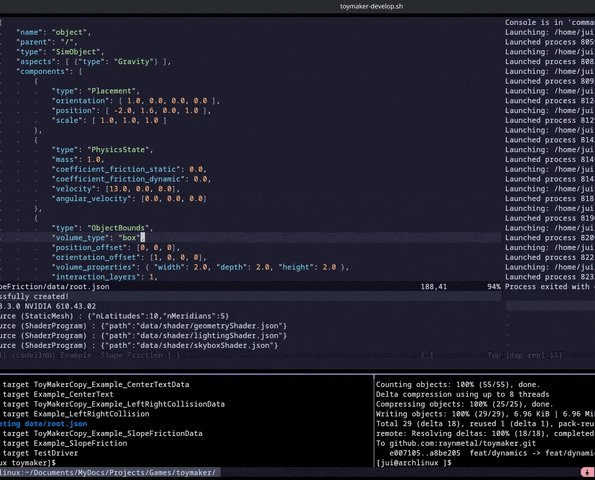Click the "Compressing objects: 100% (25/25)" line
This screenshot has height=480, width=595.
[x=464, y=404]
